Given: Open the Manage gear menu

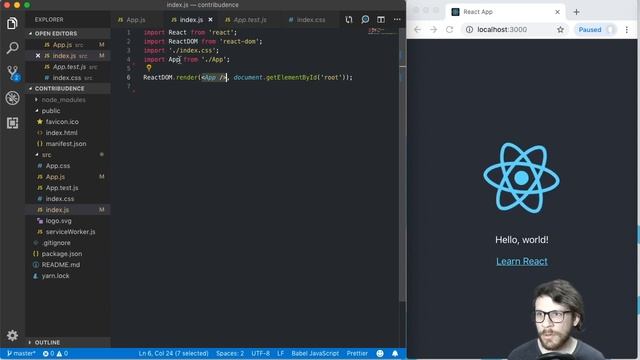Looking at the screenshot, I should (12, 336).
